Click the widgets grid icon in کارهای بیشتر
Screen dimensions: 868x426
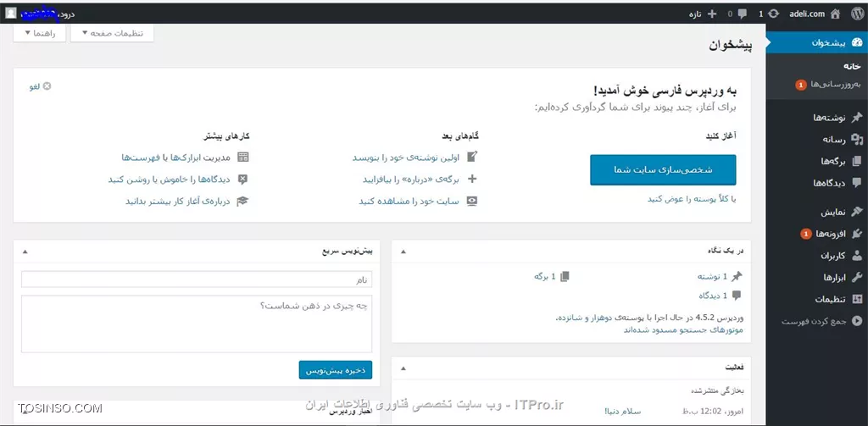(x=242, y=158)
